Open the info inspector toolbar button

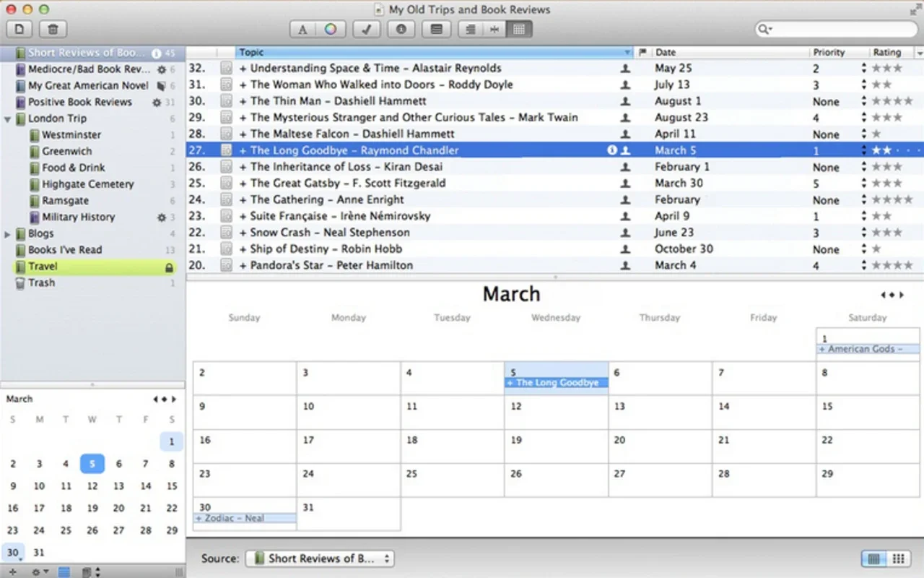[401, 30]
